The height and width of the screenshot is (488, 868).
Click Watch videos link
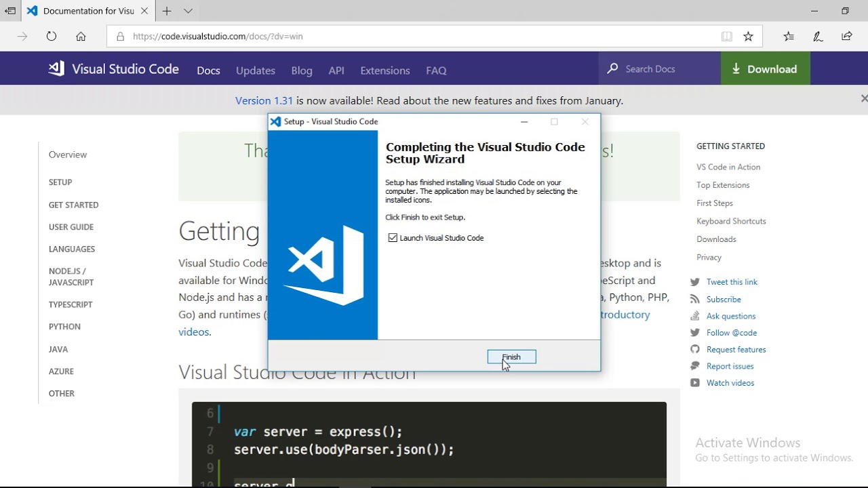click(730, 383)
